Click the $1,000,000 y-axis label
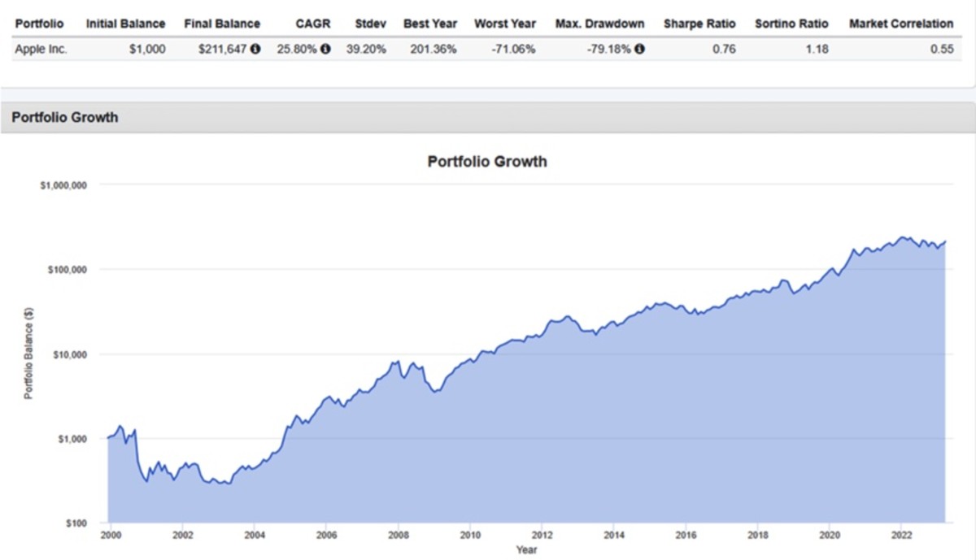The width and height of the screenshot is (976, 560). tap(64, 185)
